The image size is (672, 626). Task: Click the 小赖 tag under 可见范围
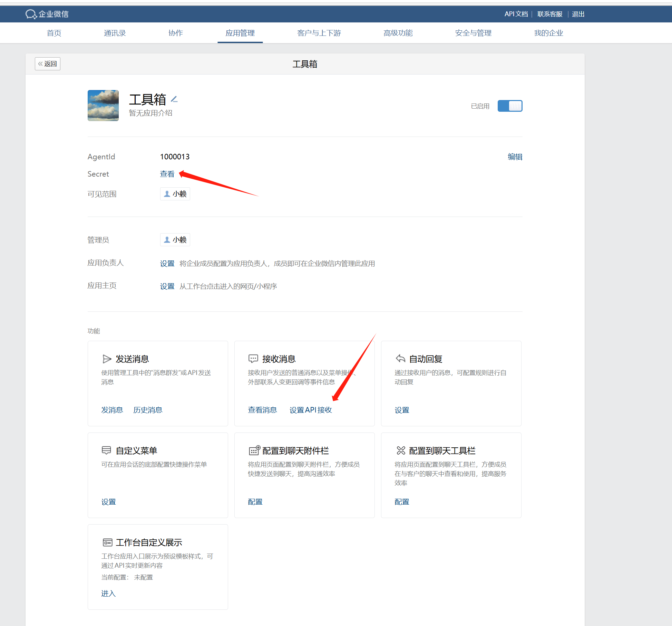(175, 194)
